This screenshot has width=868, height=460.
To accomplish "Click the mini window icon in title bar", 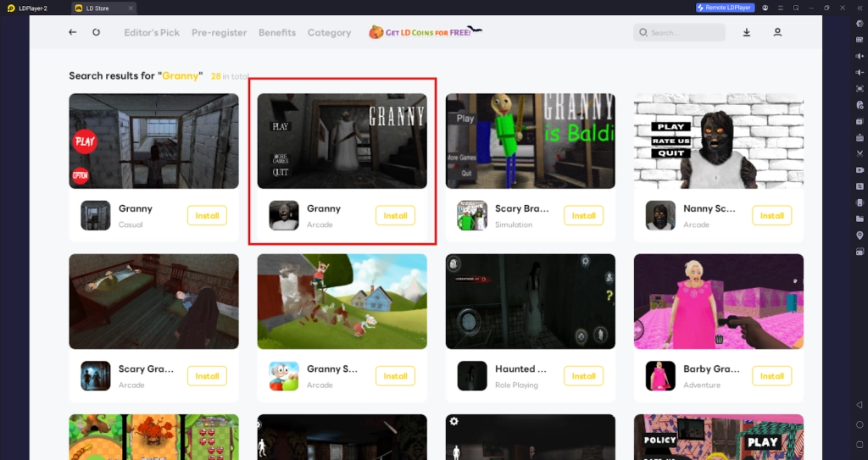I will [x=796, y=8].
